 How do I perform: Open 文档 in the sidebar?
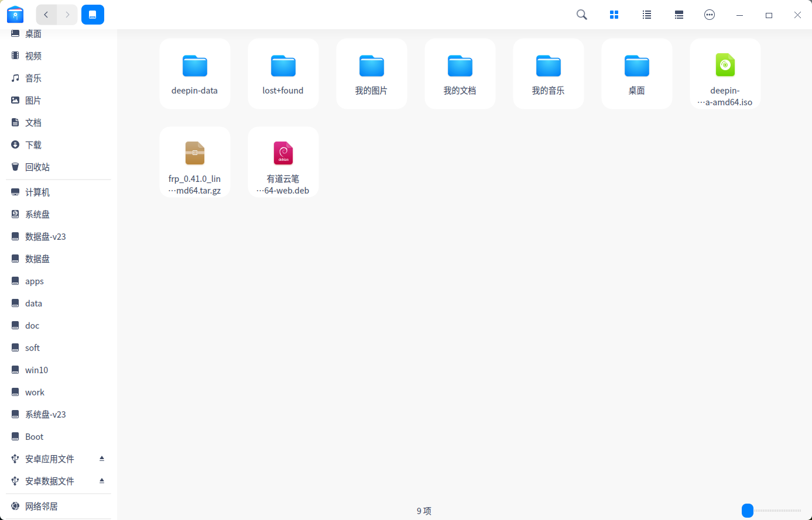[x=59, y=123]
